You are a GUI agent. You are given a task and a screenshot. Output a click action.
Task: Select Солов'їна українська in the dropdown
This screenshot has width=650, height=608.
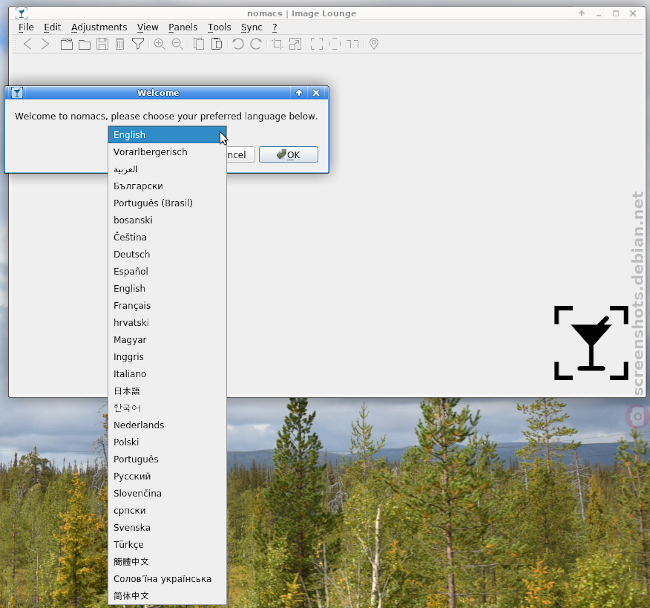pyautogui.click(x=167, y=579)
